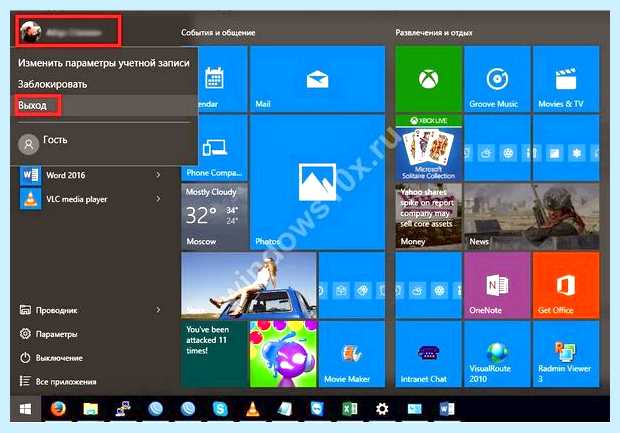Expand the 'Проводник' arrow
Image resolution: width=620 pixels, height=433 pixels.
[x=158, y=310]
